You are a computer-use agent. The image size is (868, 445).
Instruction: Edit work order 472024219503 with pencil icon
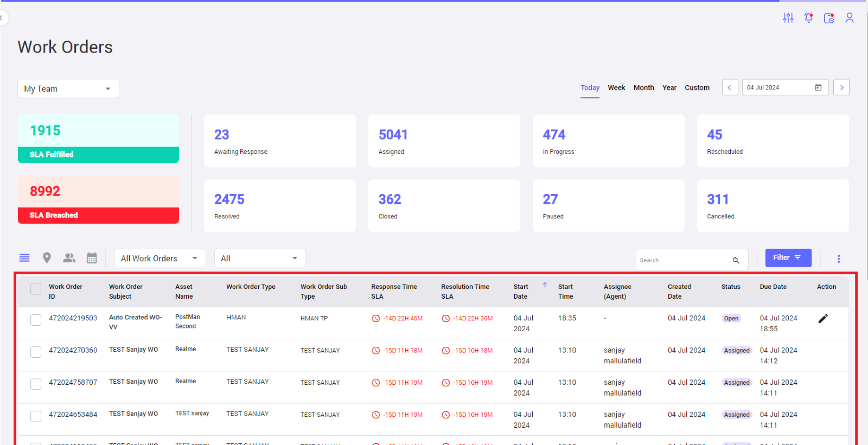point(823,319)
